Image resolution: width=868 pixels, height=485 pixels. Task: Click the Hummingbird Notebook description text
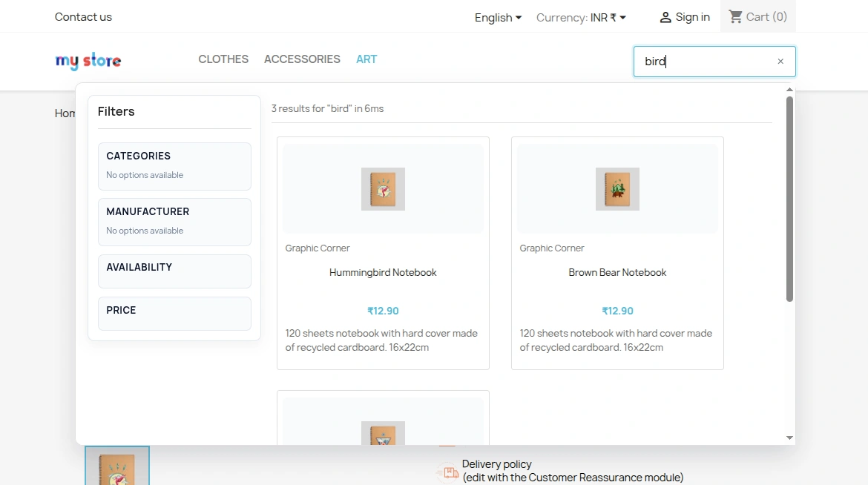pyautogui.click(x=381, y=340)
